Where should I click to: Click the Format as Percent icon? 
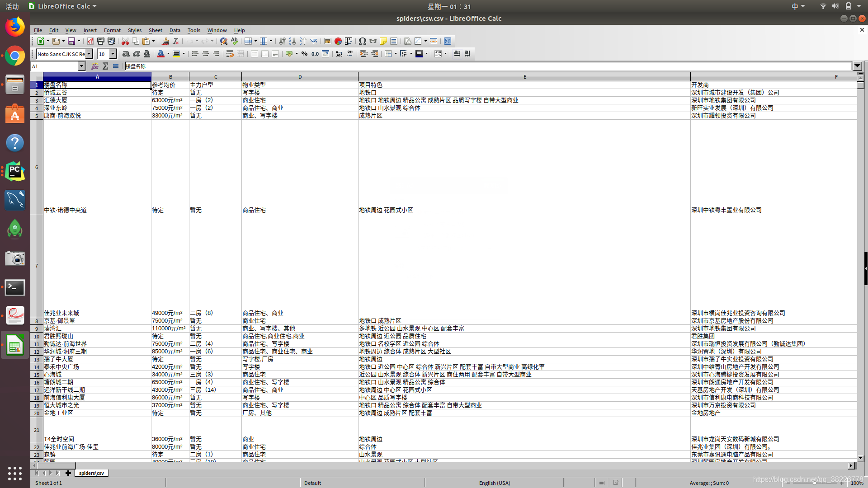tap(304, 54)
